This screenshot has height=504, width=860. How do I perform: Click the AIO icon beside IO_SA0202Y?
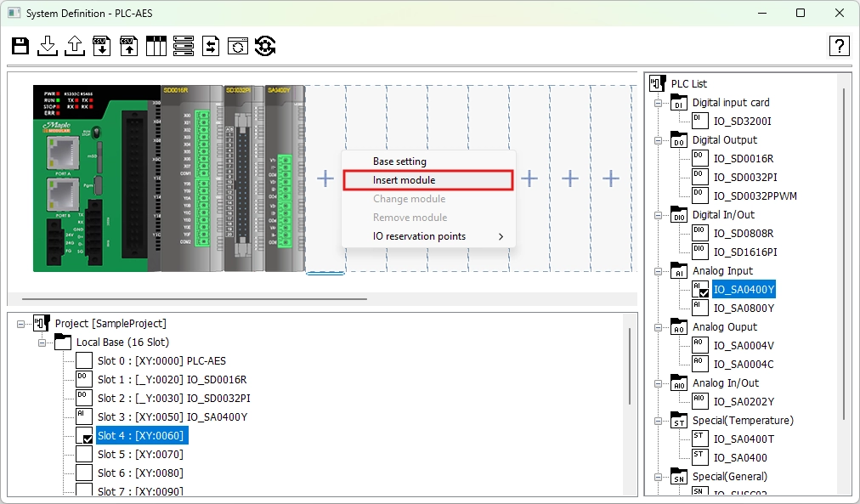tap(700, 401)
